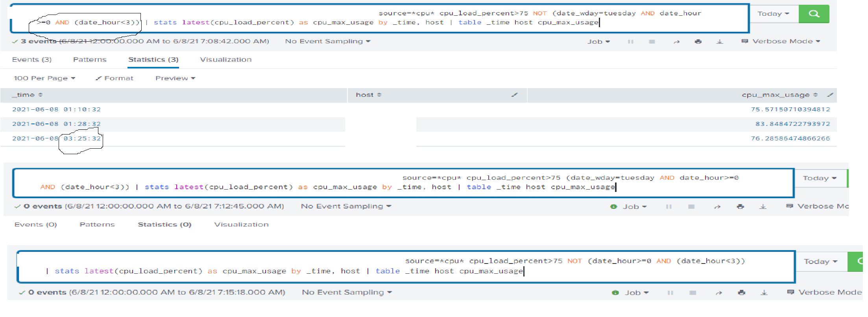
Task: Click the pencil icon beside cpu_max_usage column
Action: point(830,95)
